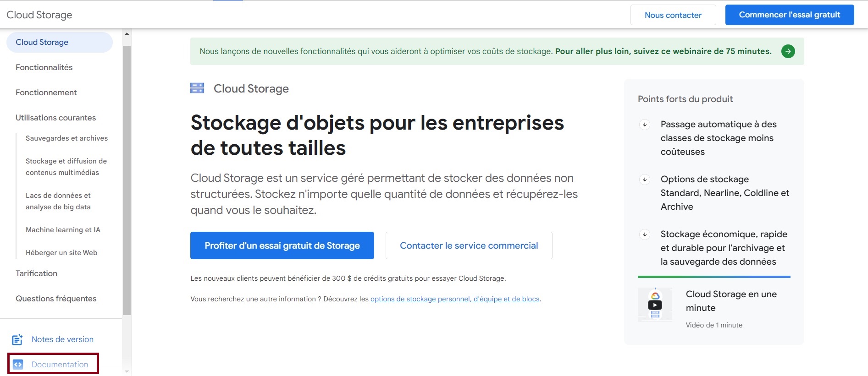868x376 pixels.
Task: Select Héberger un site Web sub-item
Action: pyautogui.click(x=61, y=253)
